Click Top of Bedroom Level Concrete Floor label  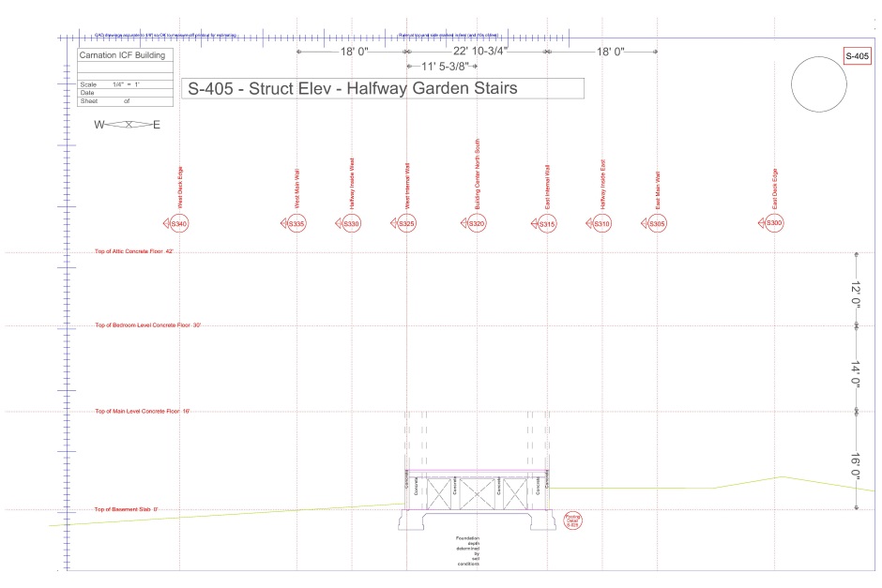pos(148,324)
